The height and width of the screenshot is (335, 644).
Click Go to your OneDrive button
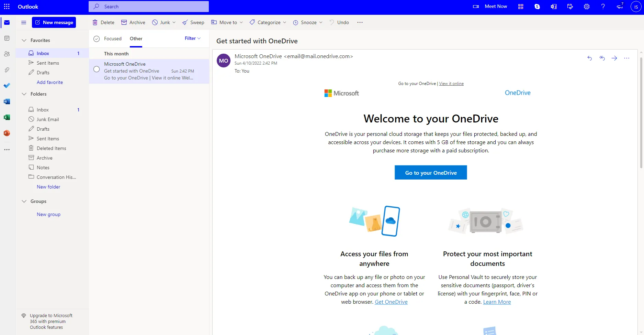click(x=431, y=173)
